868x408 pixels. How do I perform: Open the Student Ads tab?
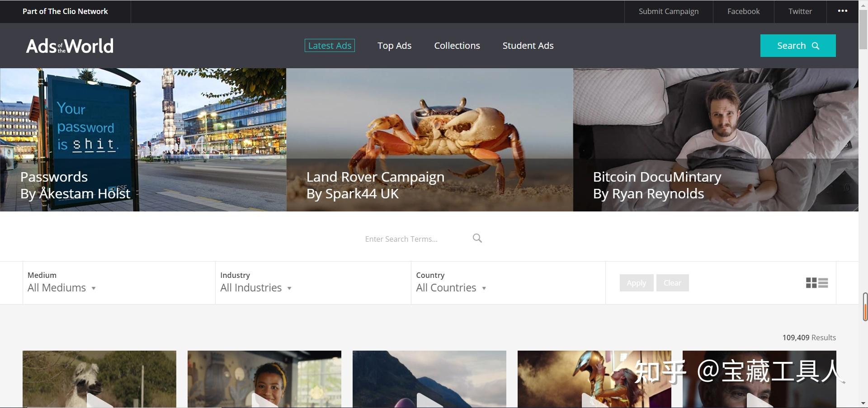pyautogui.click(x=528, y=46)
